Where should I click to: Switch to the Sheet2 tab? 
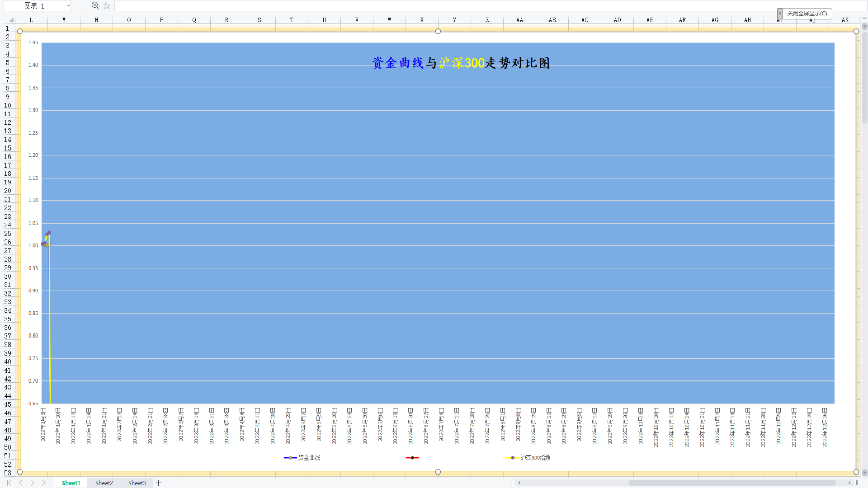tap(104, 483)
